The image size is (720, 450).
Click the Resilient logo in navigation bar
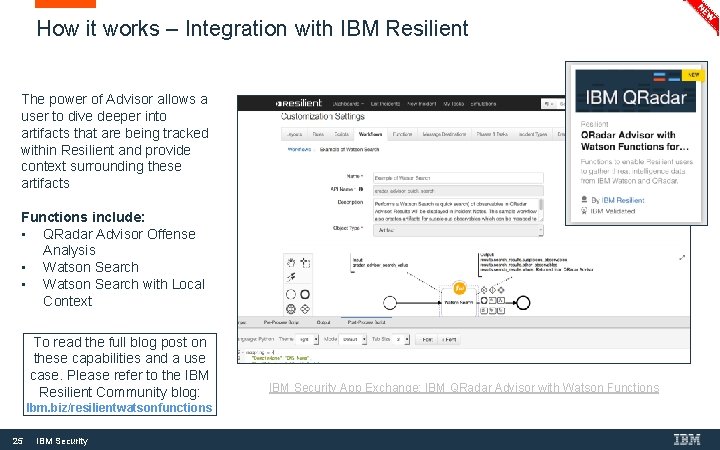pos(299,103)
